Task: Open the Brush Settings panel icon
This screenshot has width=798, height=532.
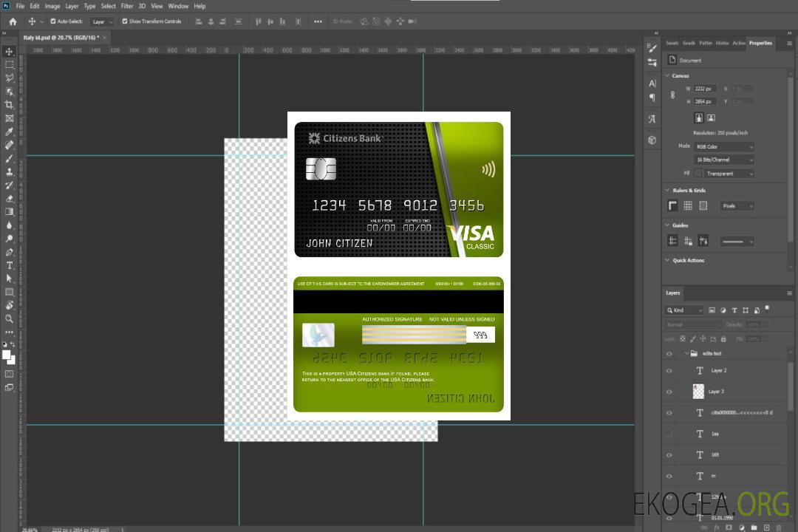Action: 652,48
